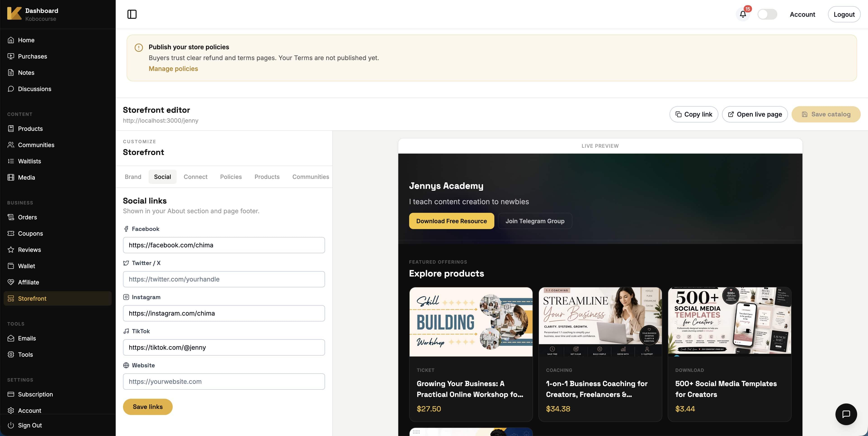Focus the Website URL field

click(224, 382)
